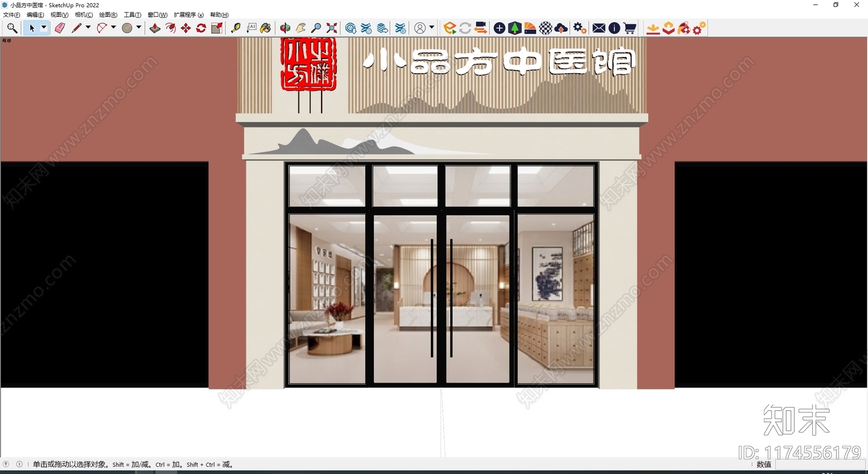Select the Search magnifier tool

(12, 28)
